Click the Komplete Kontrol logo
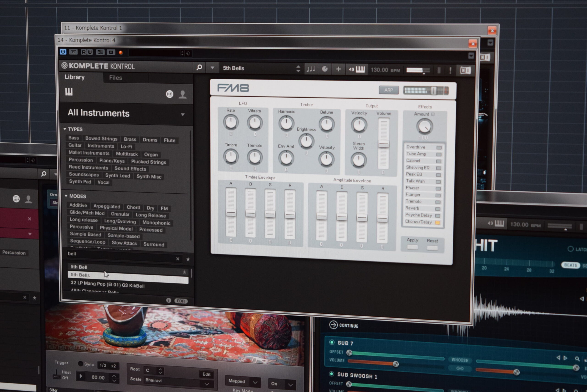The width and height of the screenshot is (587, 392). tap(98, 66)
